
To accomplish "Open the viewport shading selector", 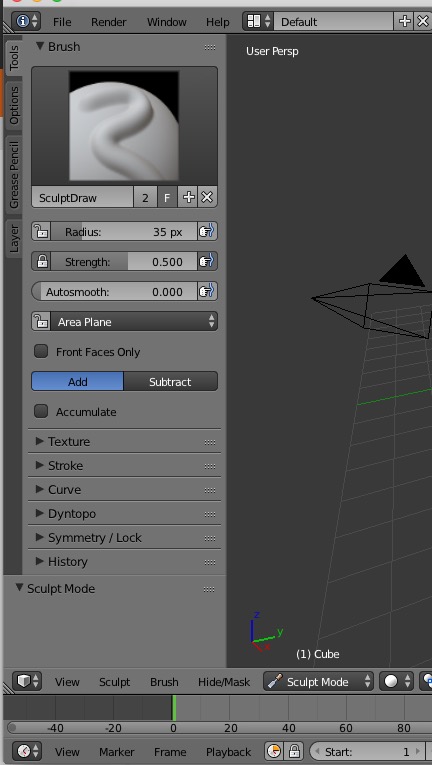I will (396, 681).
